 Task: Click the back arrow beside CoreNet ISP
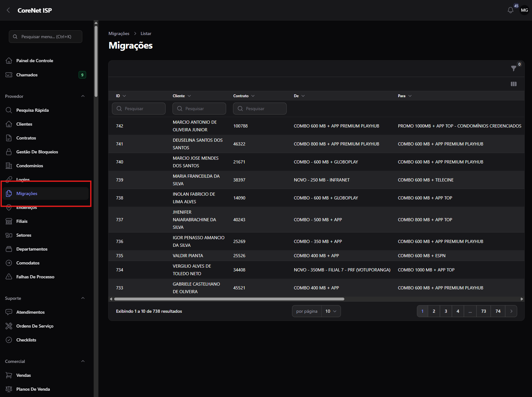[x=9, y=10]
